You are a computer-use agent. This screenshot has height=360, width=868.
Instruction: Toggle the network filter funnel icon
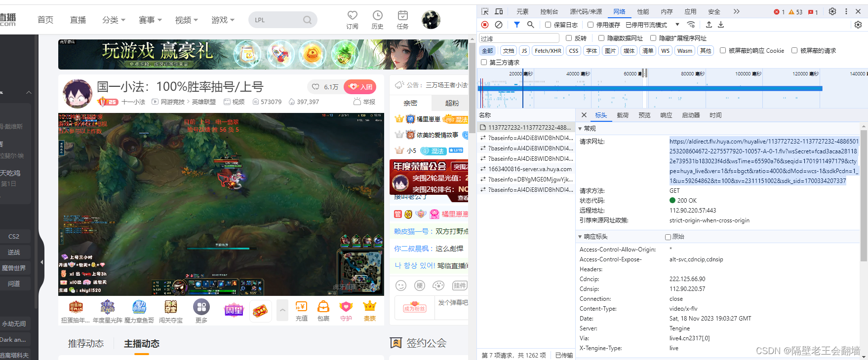(516, 24)
